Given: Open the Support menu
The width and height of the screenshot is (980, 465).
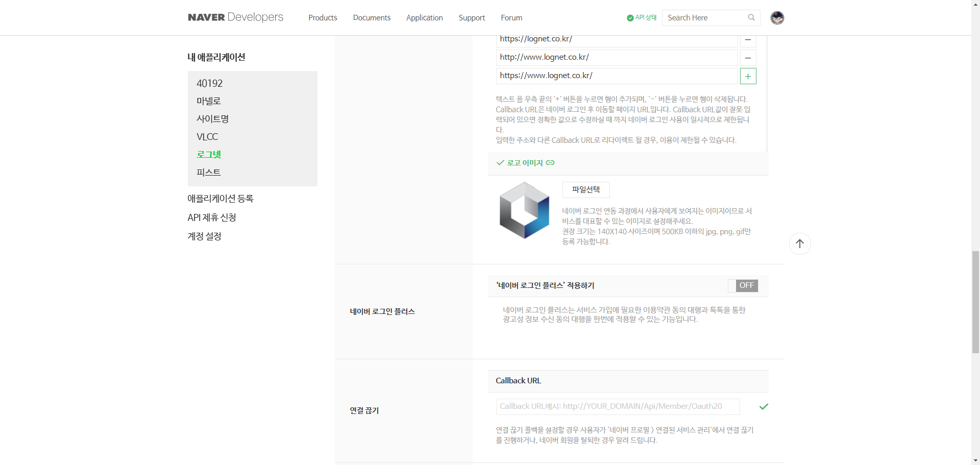Looking at the screenshot, I should click(472, 18).
